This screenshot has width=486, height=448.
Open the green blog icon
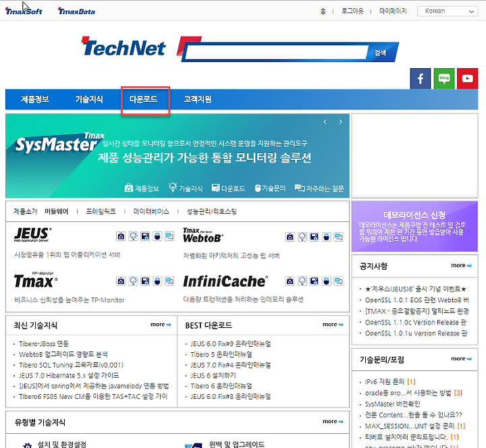coord(444,79)
